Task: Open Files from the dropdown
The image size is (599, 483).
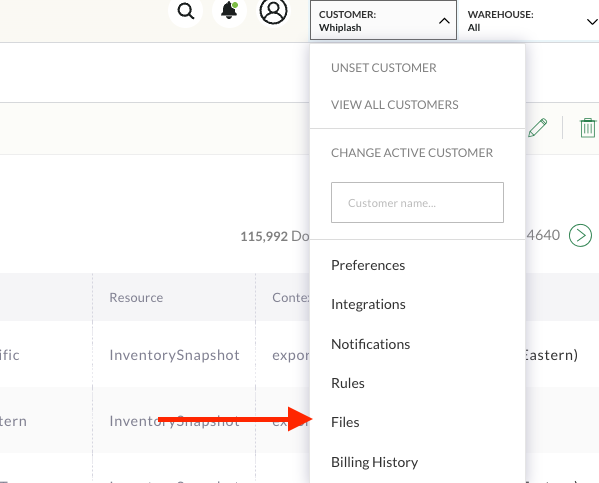Action: 345,422
